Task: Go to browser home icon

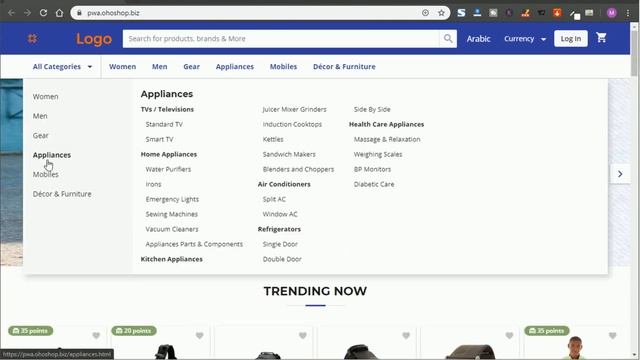Action: point(60,13)
